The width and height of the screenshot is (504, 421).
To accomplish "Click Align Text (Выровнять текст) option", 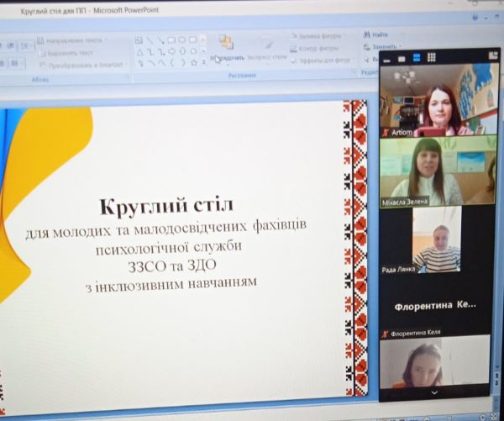I will 71,52.
